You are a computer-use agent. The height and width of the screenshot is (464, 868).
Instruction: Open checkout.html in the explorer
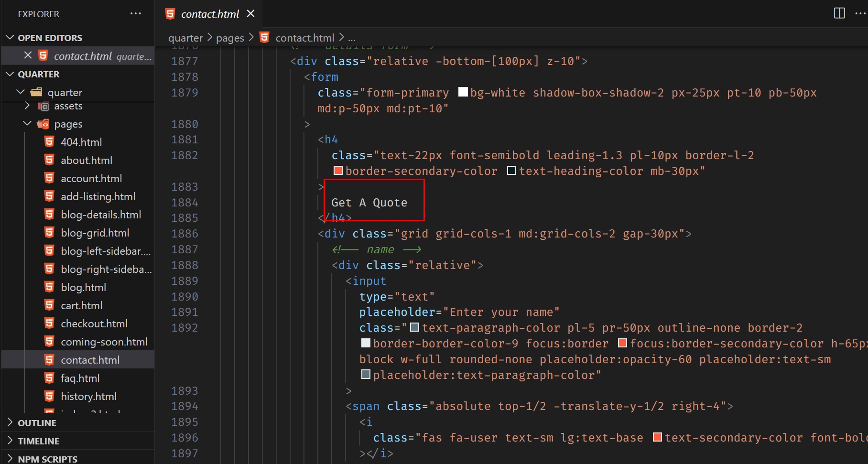point(94,324)
